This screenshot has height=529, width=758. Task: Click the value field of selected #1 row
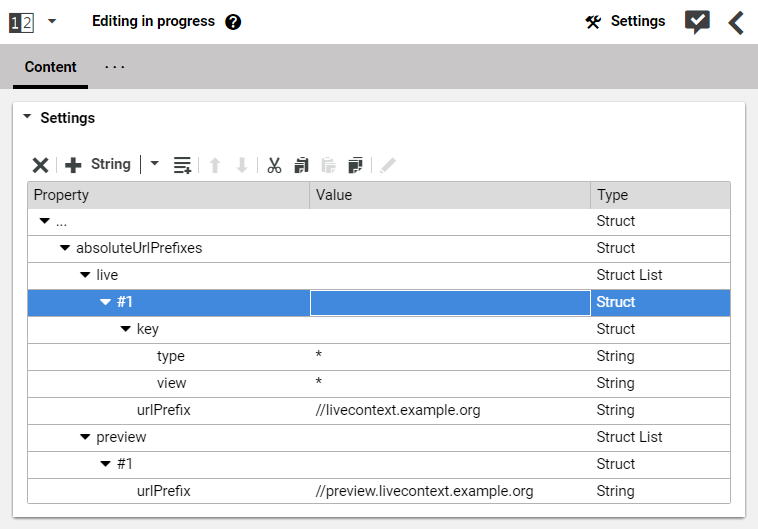click(450, 303)
